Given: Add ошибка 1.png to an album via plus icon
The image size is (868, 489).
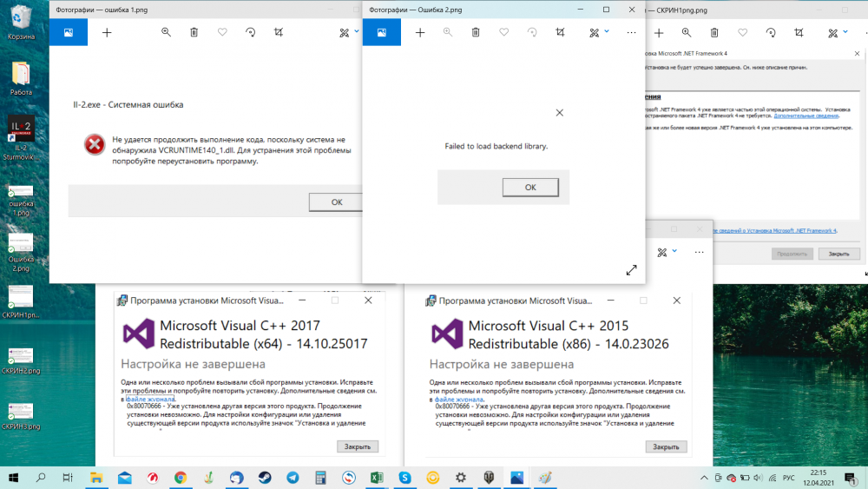Looking at the screenshot, I should click(107, 33).
